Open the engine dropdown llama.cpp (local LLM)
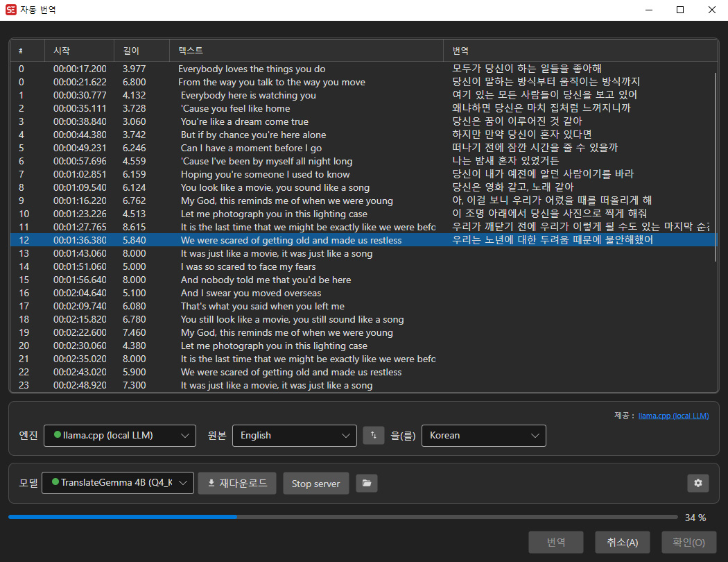This screenshot has width=728, height=562. click(x=120, y=435)
